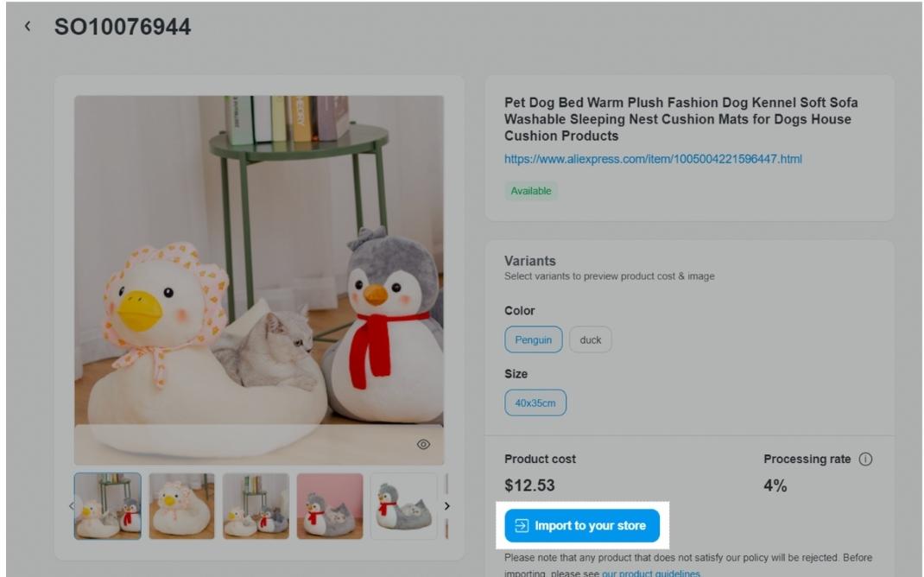Screen dimensions: 924x577
Task: Click the order number SO10076944 heading
Action: click(123, 27)
